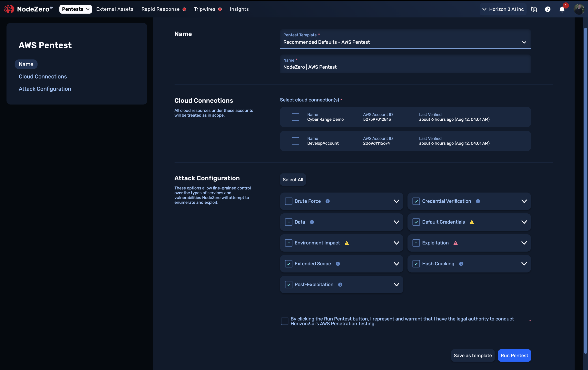Click info icon beside Post-Exploitation
Image resolution: width=588 pixels, height=370 pixels.
click(340, 284)
